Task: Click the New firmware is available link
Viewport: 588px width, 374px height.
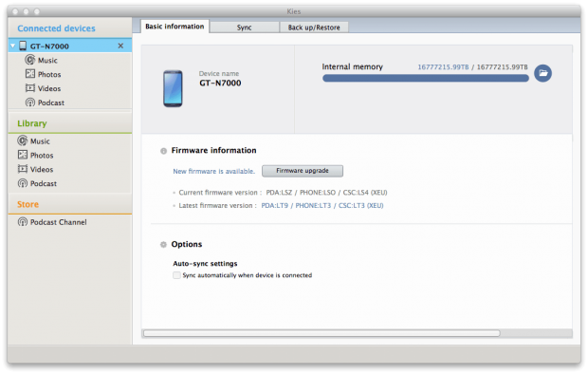Action: coord(213,171)
